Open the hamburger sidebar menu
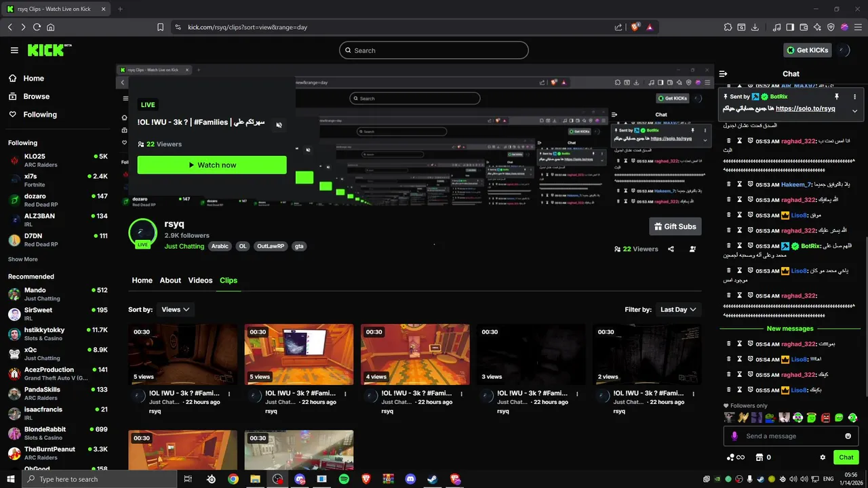 pos(14,50)
